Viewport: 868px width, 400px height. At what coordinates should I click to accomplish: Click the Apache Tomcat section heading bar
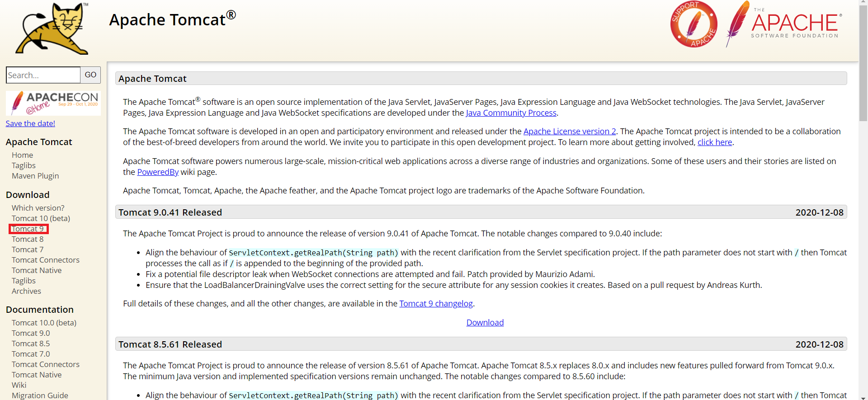(x=481, y=78)
